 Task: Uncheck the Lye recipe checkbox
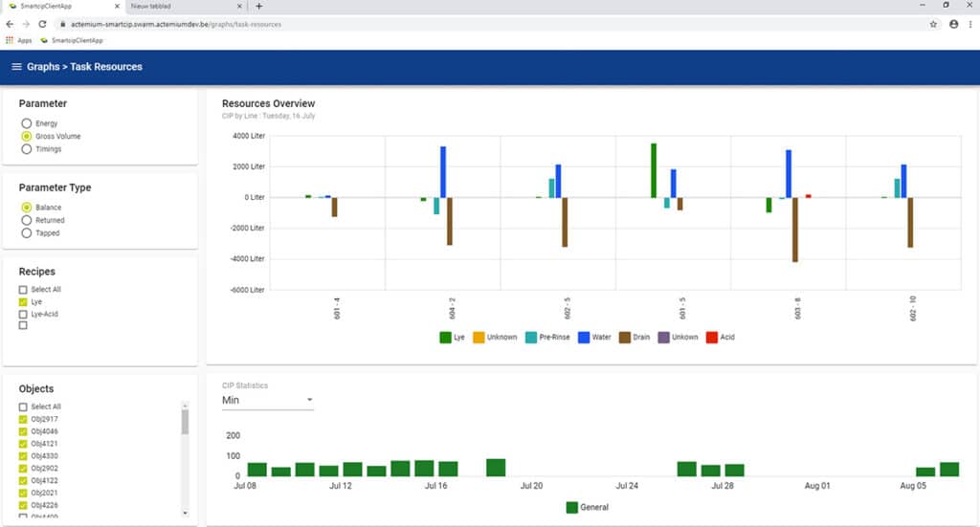(23, 302)
